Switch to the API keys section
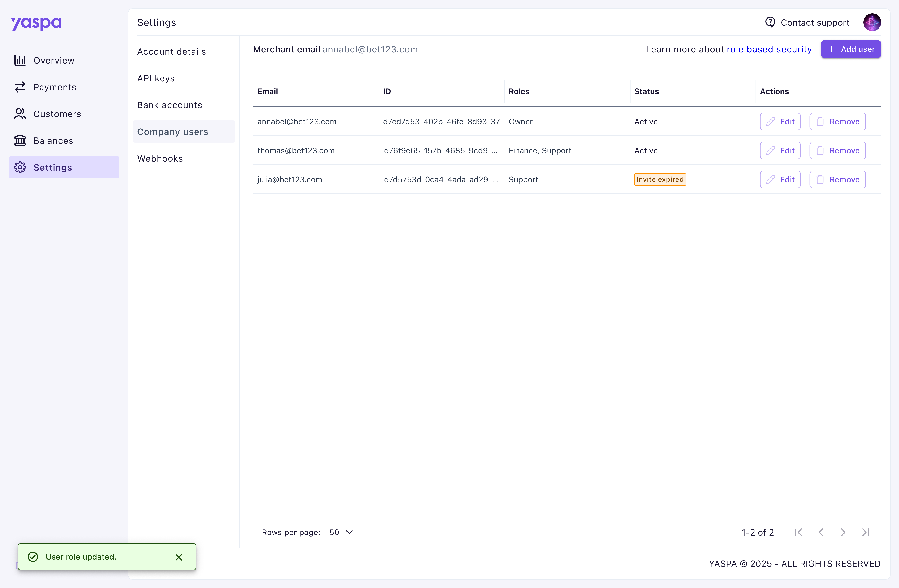This screenshot has width=899, height=588. pyautogui.click(x=156, y=78)
